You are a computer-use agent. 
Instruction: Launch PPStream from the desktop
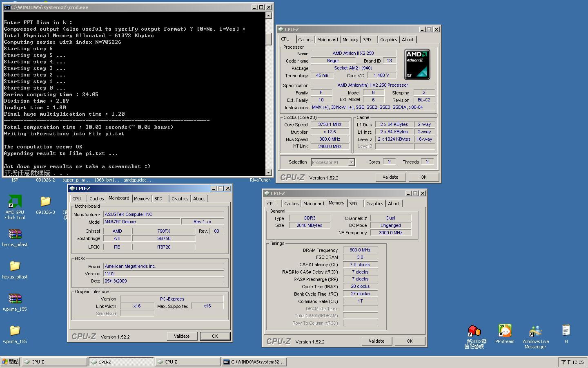[505, 330]
